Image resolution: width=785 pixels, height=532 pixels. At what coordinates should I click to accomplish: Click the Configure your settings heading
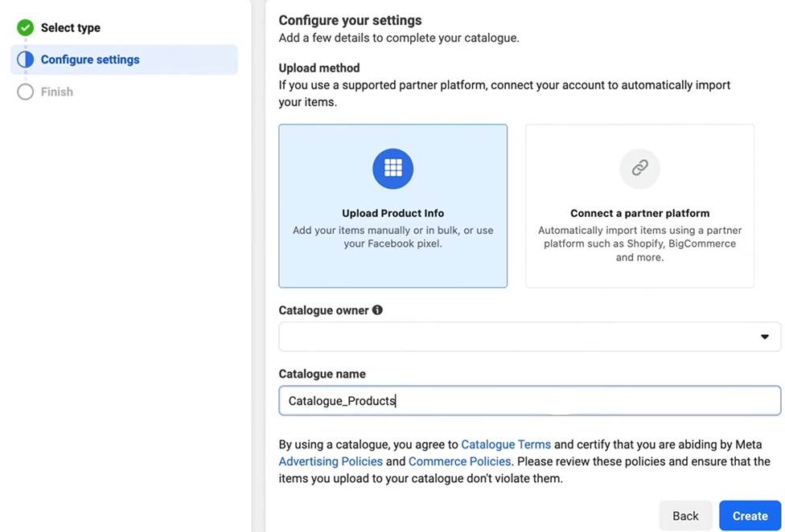point(350,21)
